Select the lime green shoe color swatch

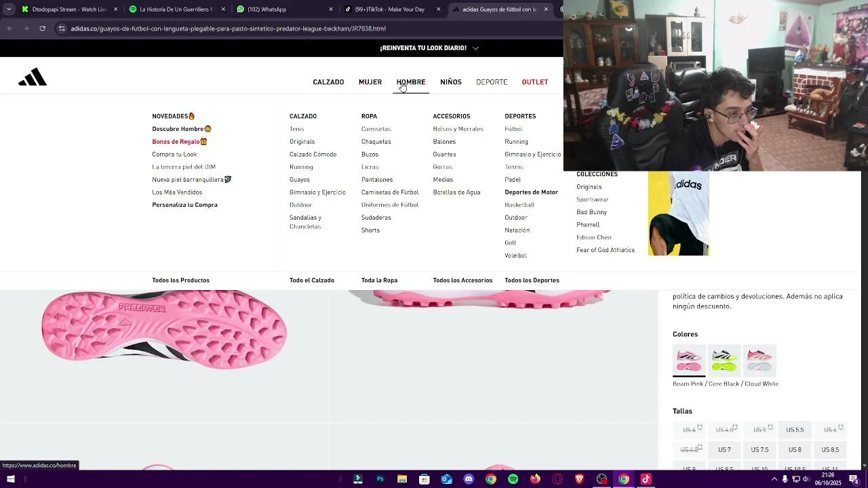click(x=724, y=360)
